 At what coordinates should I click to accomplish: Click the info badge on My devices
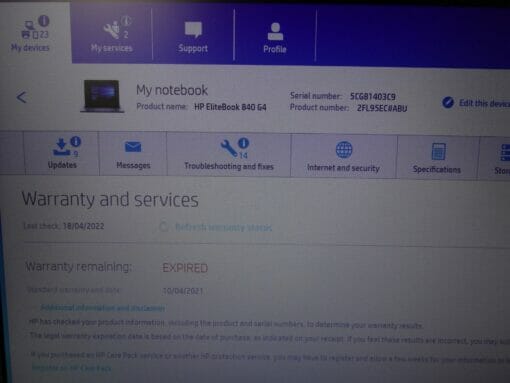(44, 21)
